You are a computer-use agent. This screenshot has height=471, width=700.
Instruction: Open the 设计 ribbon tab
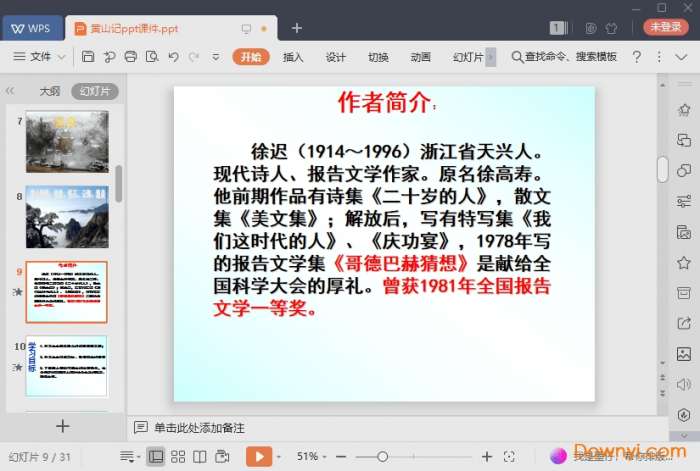point(335,57)
